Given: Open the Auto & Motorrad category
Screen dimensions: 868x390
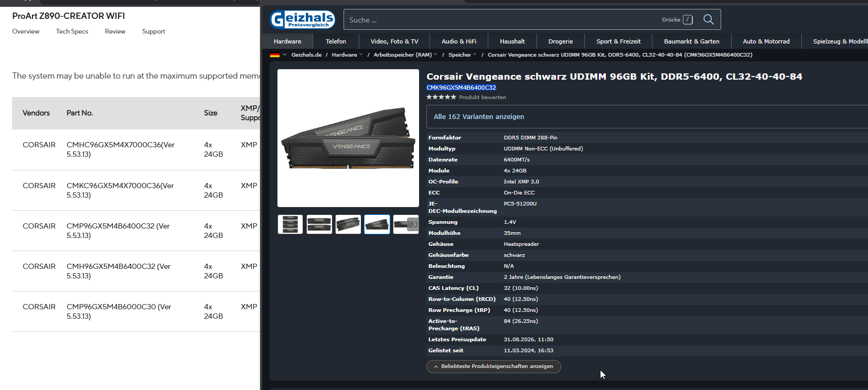Looking at the screenshot, I should (766, 41).
